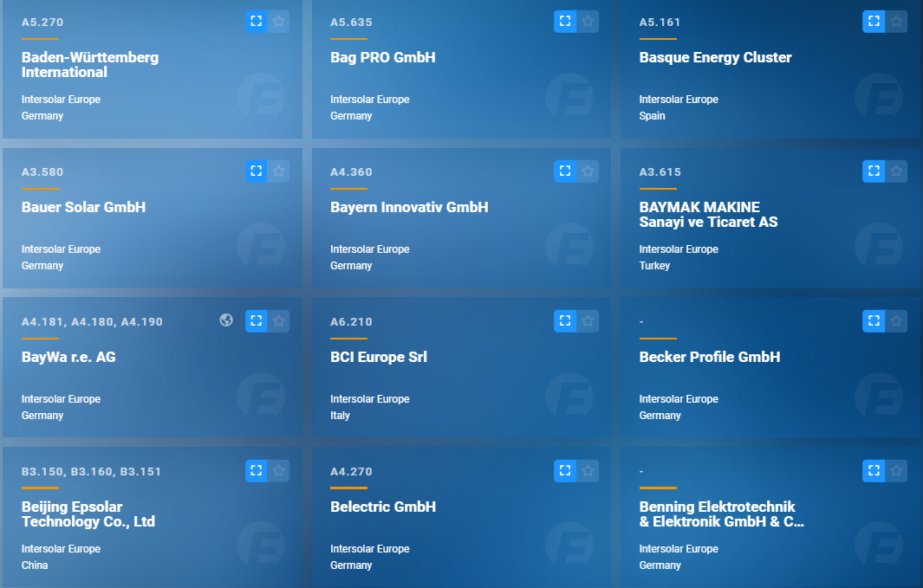Toggle the favorite star on Bayern Innovativ GmbH

tap(588, 171)
